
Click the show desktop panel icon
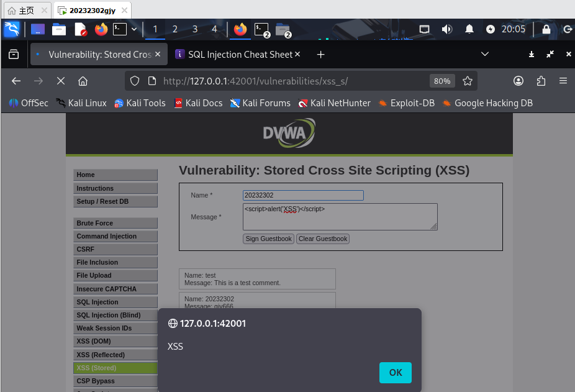pos(38,29)
